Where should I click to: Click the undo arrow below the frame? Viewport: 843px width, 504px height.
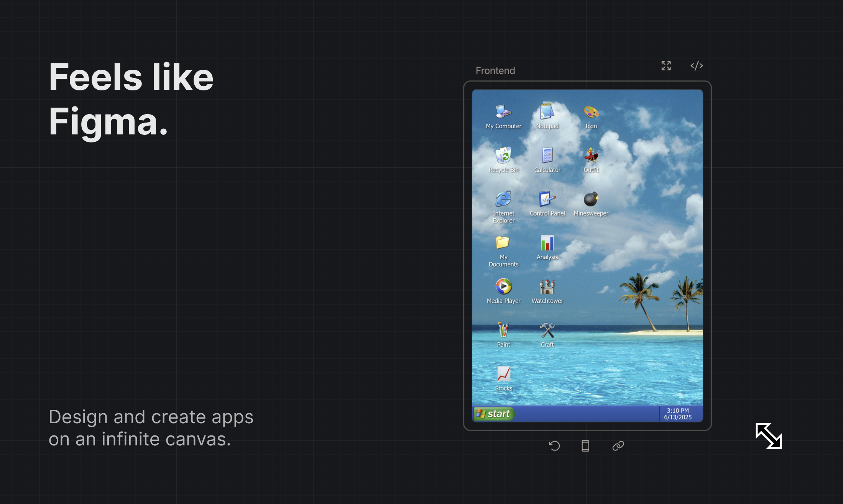555,445
